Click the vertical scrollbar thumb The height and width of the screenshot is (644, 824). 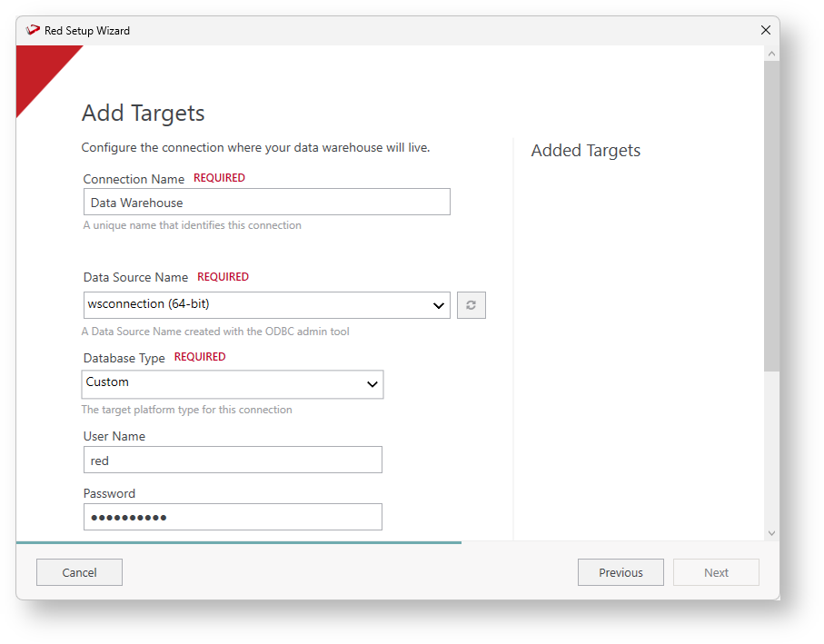(x=771, y=216)
